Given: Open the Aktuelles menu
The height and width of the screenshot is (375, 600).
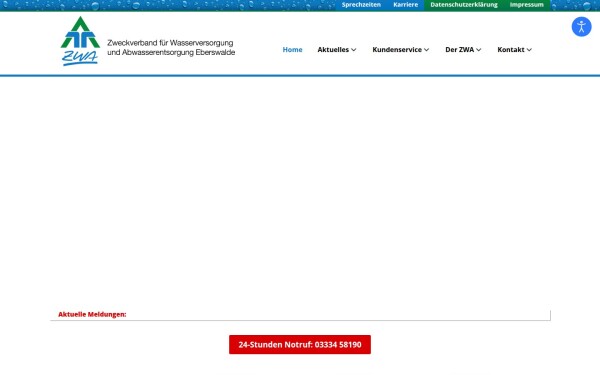Looking at the screenshot, I should point(333,50).
